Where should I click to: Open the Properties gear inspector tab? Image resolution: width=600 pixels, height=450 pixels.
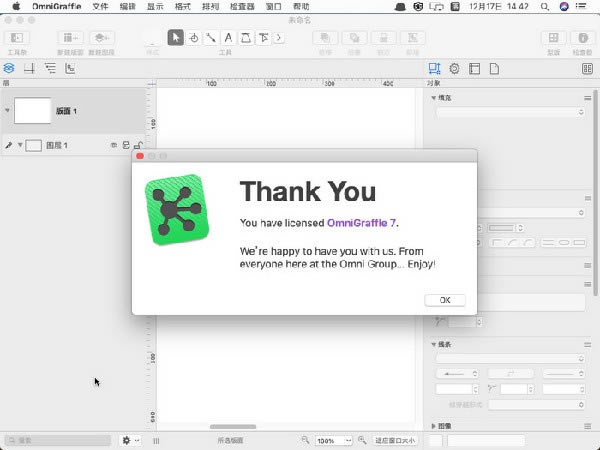pyautogui.click(x=454, y=68)
